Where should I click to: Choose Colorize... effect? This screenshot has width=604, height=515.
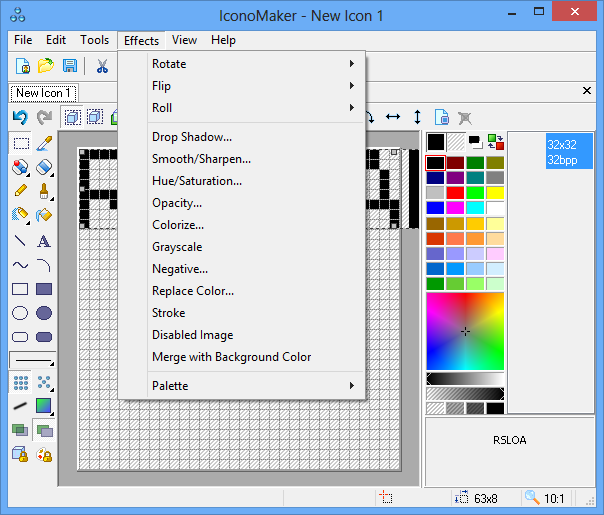coord(242,225)
